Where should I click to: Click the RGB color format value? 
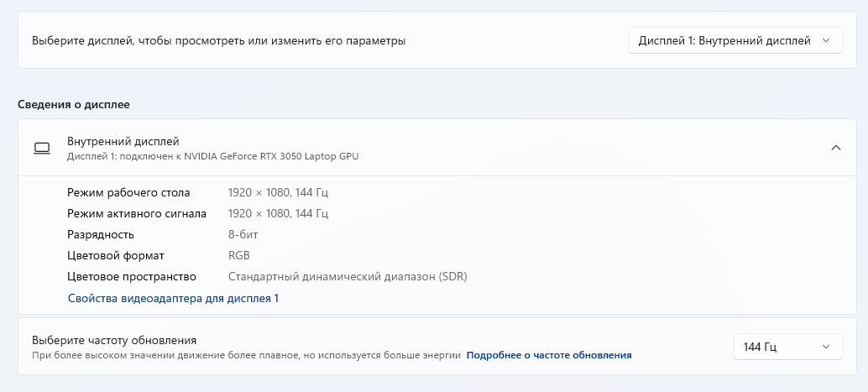239,255
